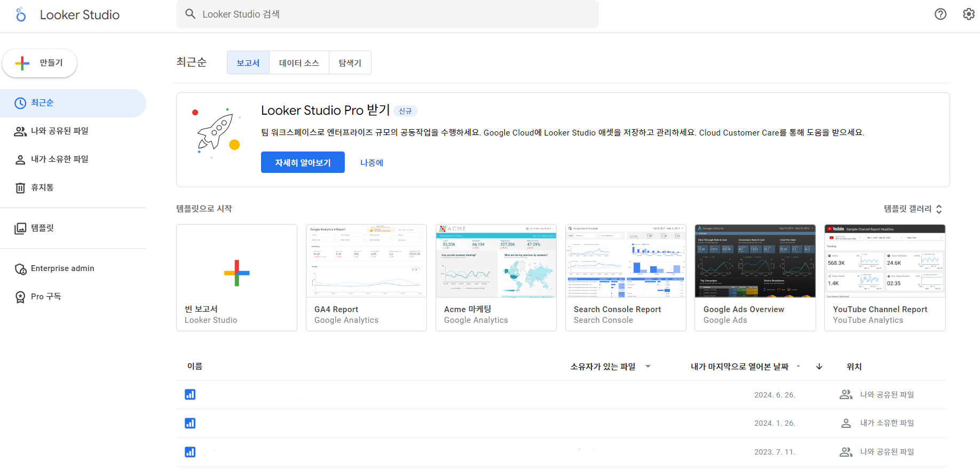Focus the Looker Studio 검색 field
This screenshot has height=469, width=980.
click(388, 14)
